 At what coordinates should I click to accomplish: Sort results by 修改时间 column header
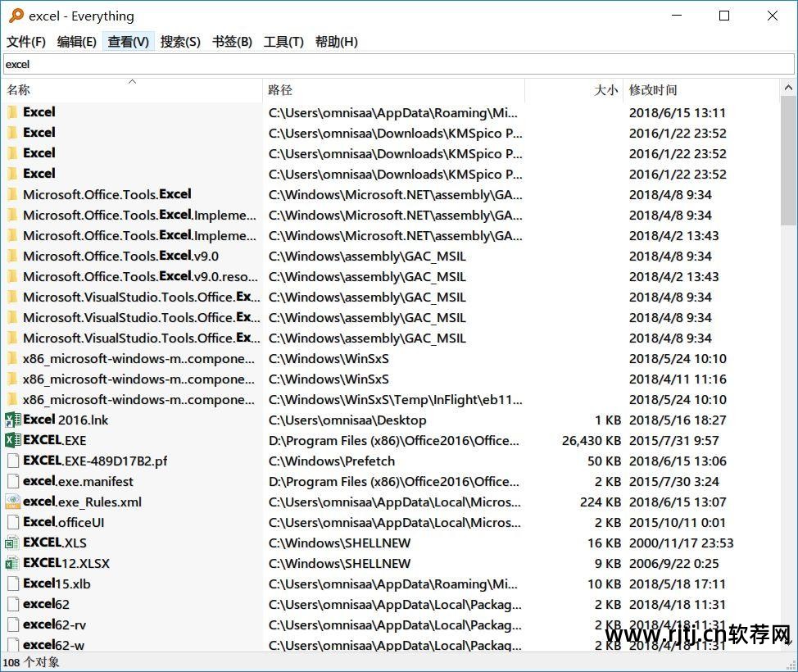tap(701, 90)
